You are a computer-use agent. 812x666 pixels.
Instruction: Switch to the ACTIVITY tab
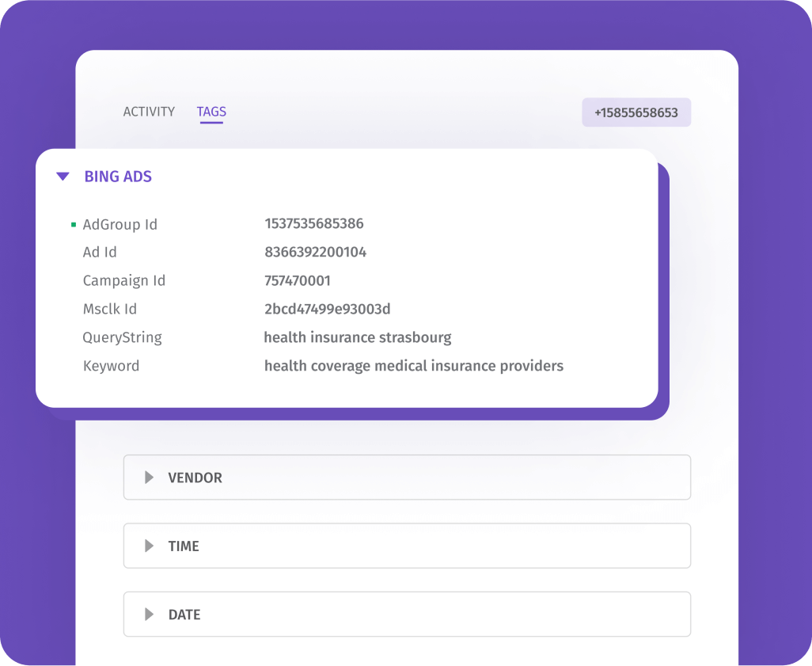click(x=149, y=112)
